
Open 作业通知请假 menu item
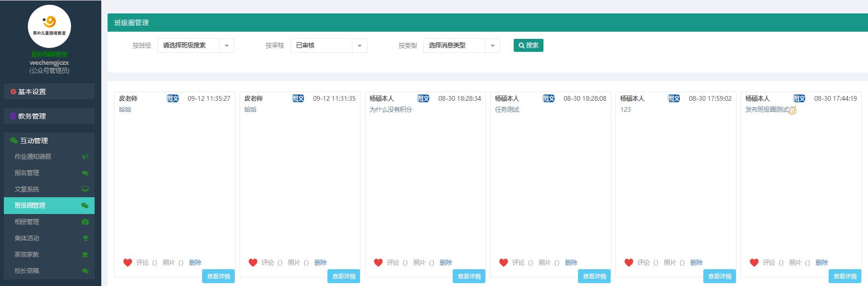pos(49,157)
